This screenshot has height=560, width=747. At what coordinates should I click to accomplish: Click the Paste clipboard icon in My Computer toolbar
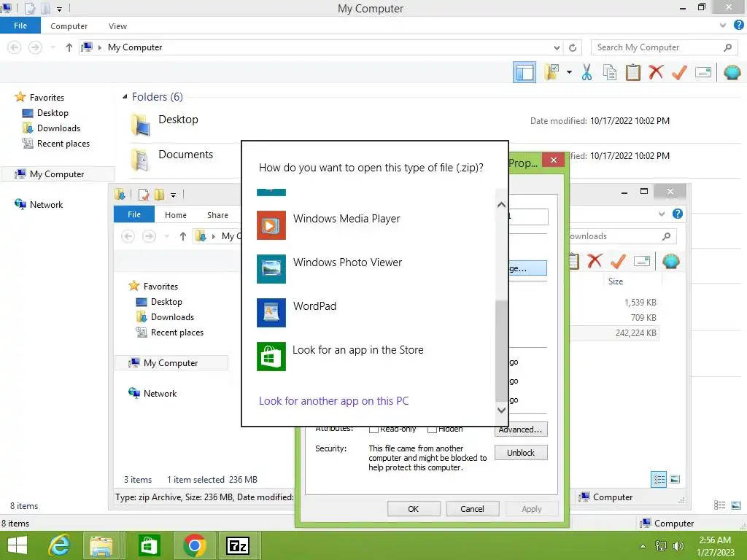[x=632, y=72]
